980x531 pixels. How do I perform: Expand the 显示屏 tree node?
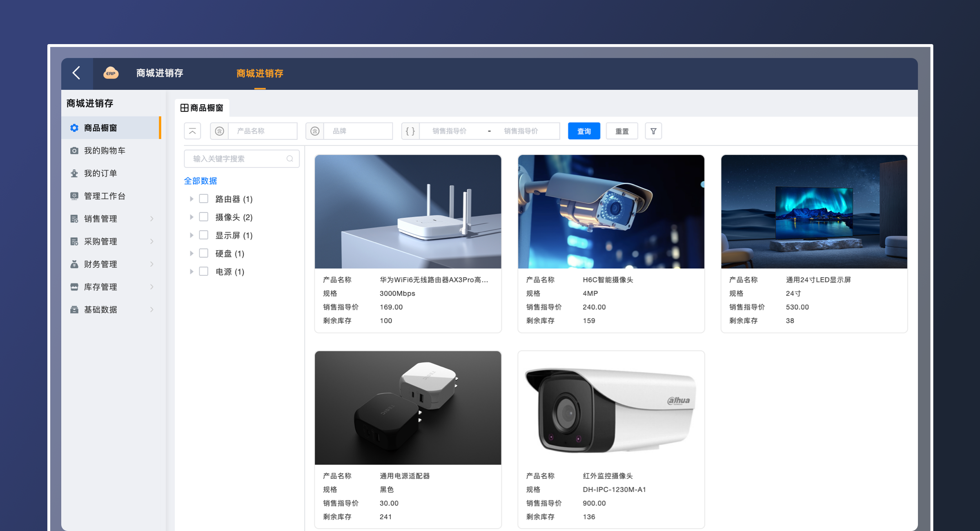(192, 235)
